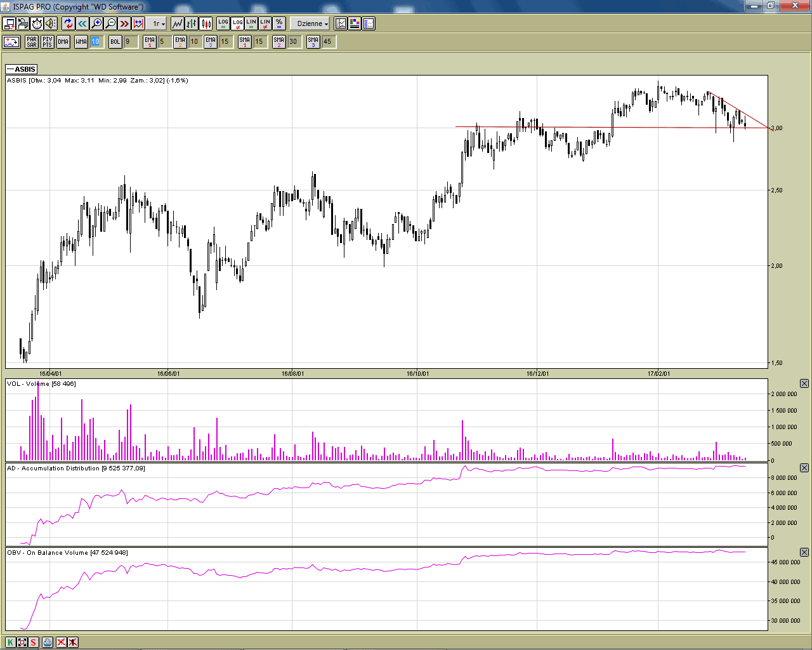Click the zoom in magnifier icon
812x650 pixels.
tap(96, 23)
